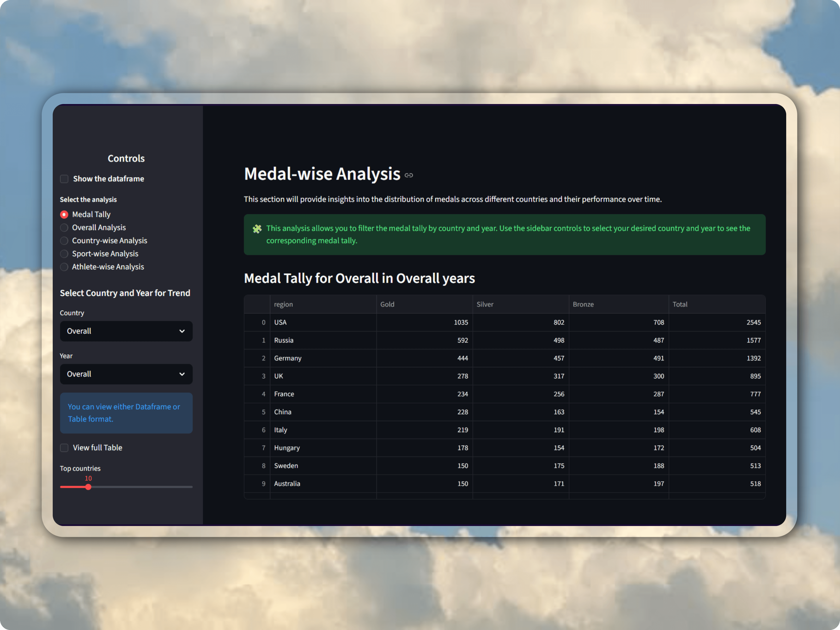
Task: Click the puzzle piece icon in green banner
Action: point(257,229)
